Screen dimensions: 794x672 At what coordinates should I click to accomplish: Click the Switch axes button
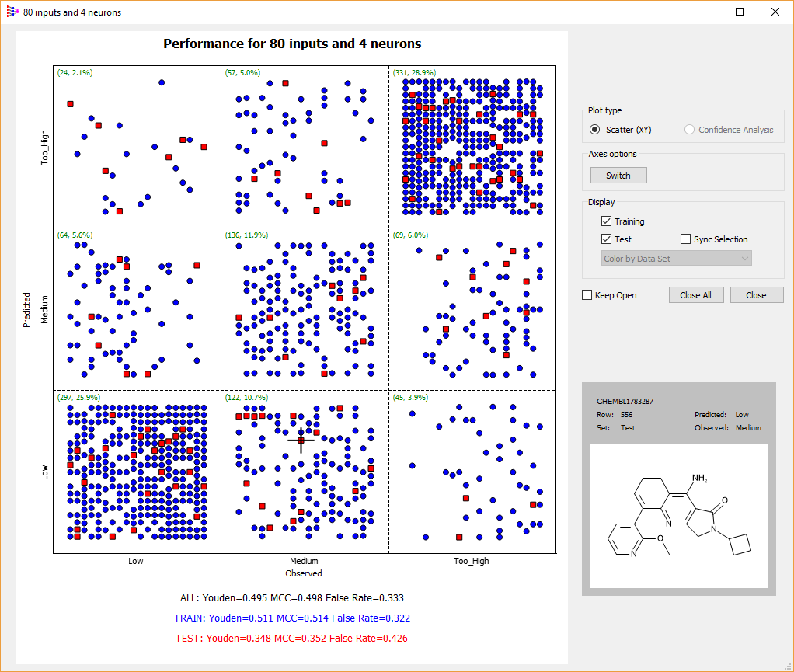click(x=618, y=176)
